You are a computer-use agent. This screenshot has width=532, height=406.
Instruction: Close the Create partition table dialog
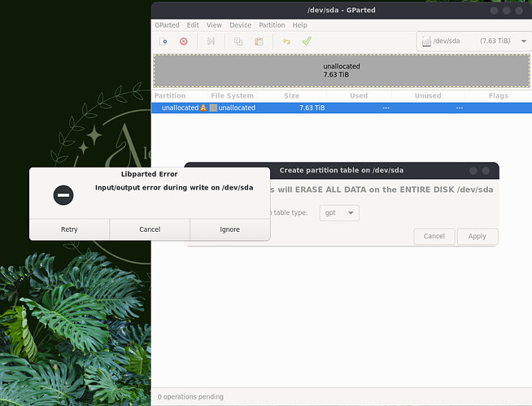486,170
